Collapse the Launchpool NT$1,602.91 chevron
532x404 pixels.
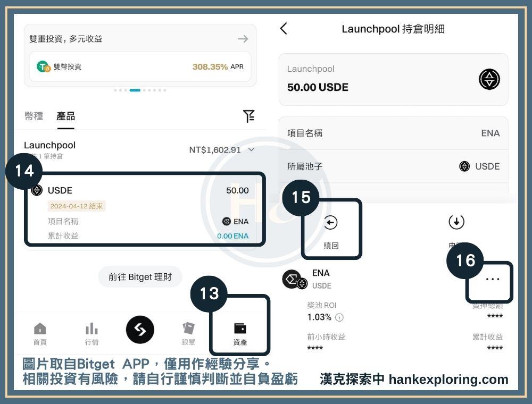click(252, 149)
